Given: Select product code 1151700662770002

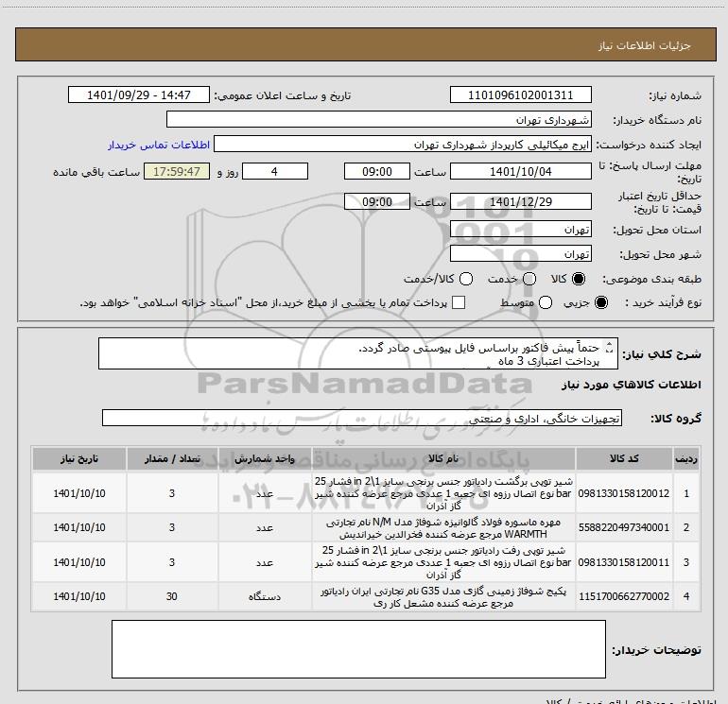Looking at the screenshot, I should coord(624,596).
